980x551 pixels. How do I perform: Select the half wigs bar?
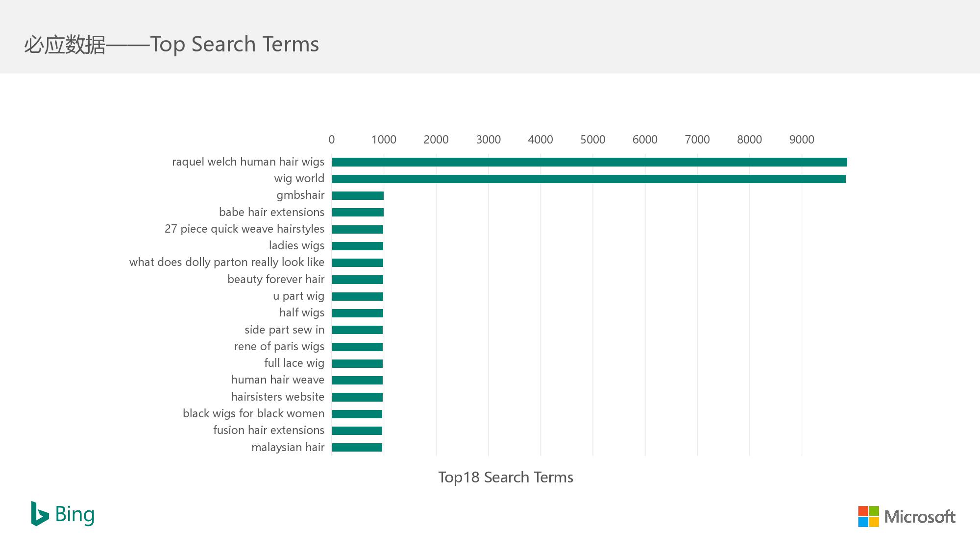(358, 313)
